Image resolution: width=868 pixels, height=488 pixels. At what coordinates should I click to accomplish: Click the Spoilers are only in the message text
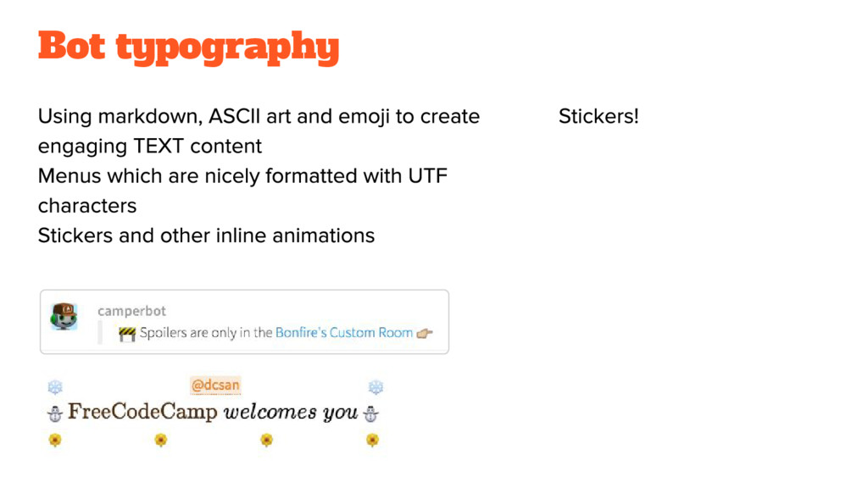point(206,332)
